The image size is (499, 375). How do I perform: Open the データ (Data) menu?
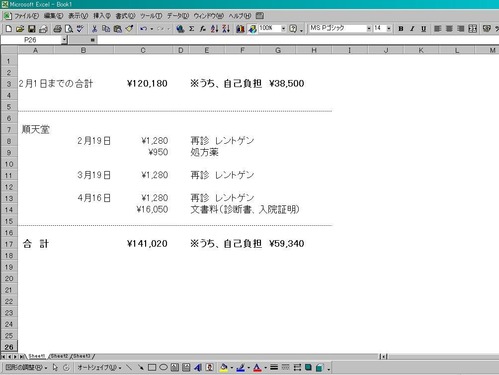(178, 16)
